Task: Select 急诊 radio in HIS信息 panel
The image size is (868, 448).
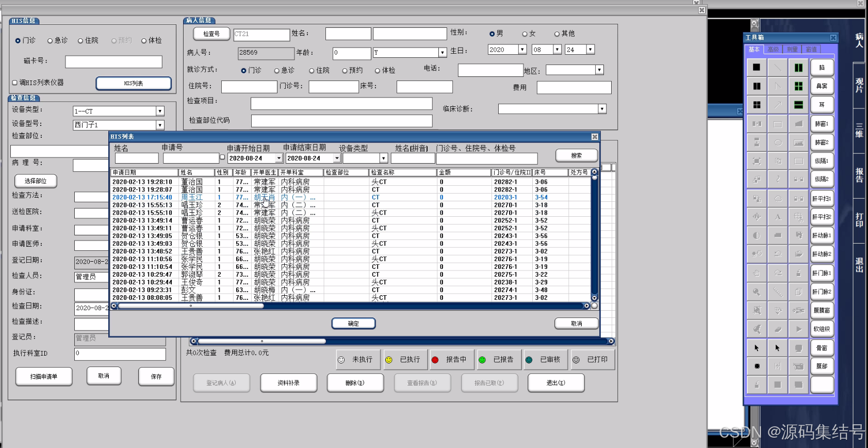Action: (50, 41)
